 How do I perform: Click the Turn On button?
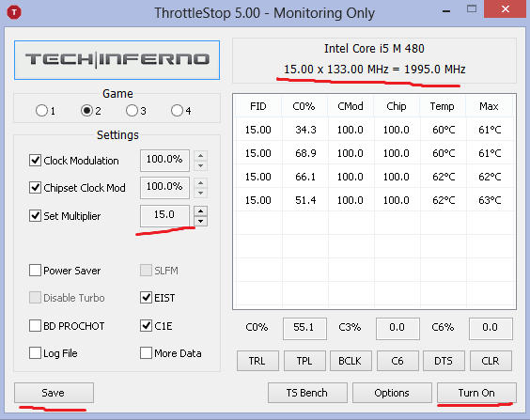pyautogui.click(x=476, y=393)
